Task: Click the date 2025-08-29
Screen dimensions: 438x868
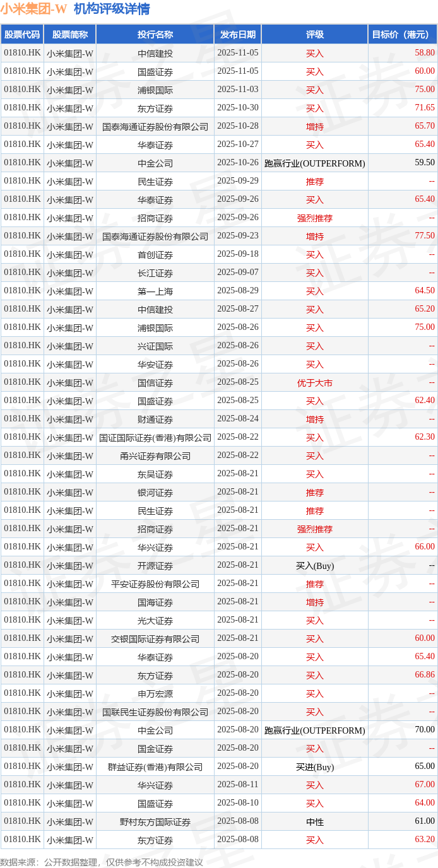Action: 238,291
